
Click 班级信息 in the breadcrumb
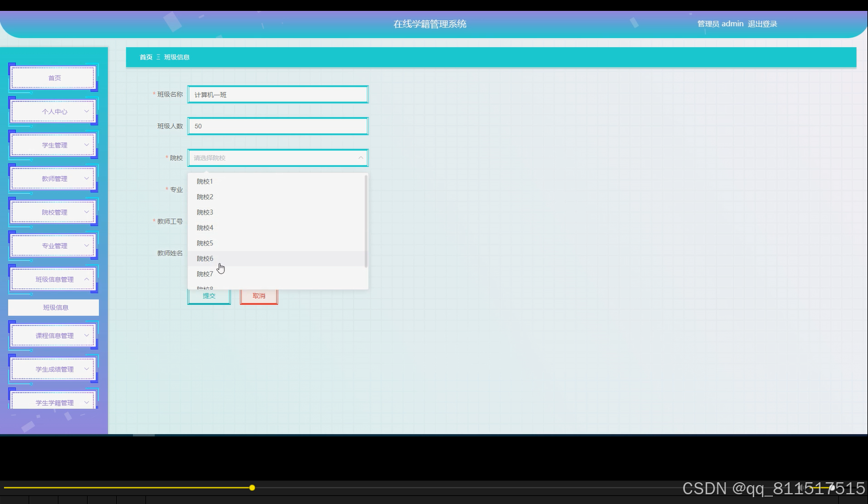click(x=176, y=57)
